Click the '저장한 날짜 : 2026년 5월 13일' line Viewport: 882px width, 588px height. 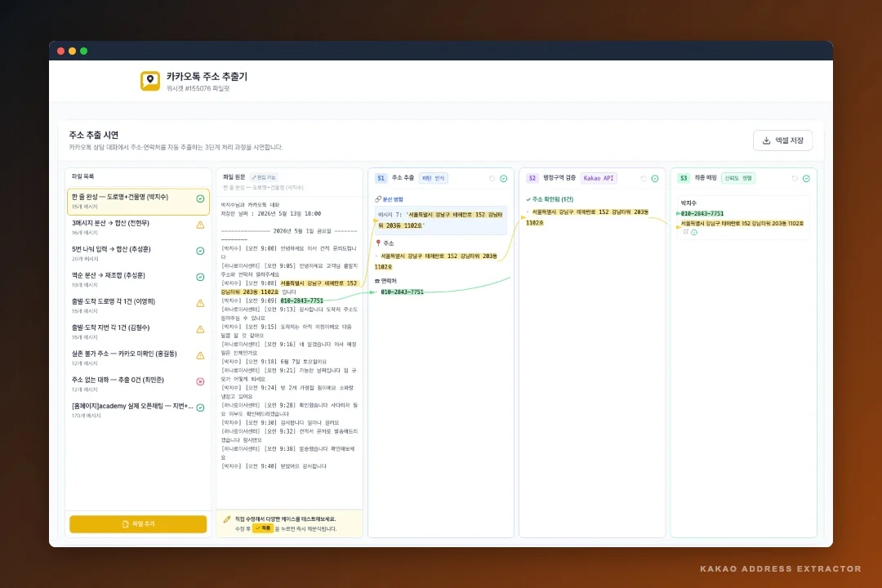click(271, 214)
